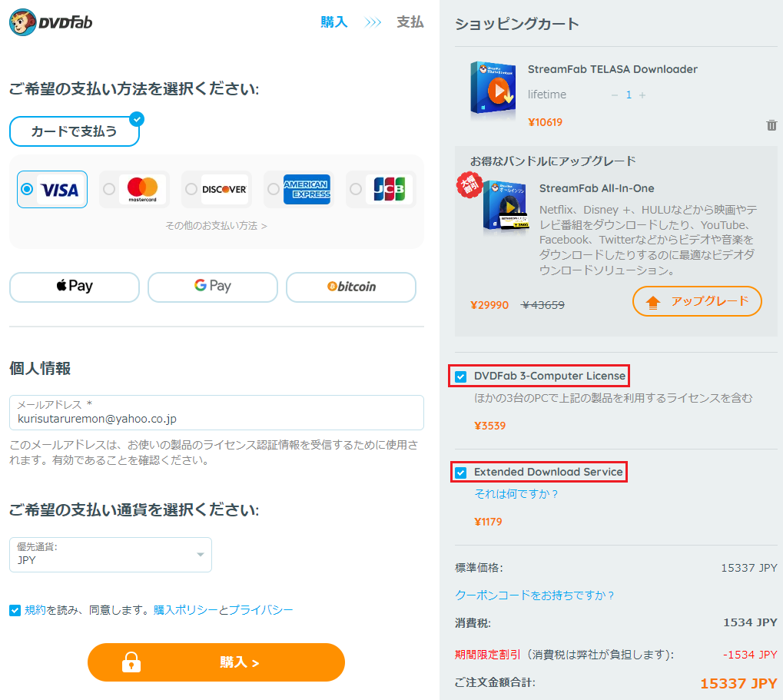Viewport: 783px width, 700px height.
Task: Pay with bitcoin
Action: 351,287
